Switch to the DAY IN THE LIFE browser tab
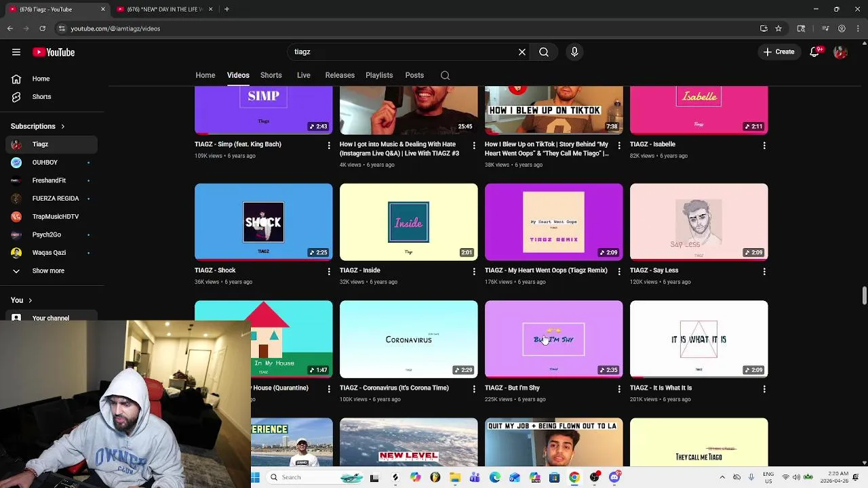Screen dimensions: 868x488 (163, 9)
